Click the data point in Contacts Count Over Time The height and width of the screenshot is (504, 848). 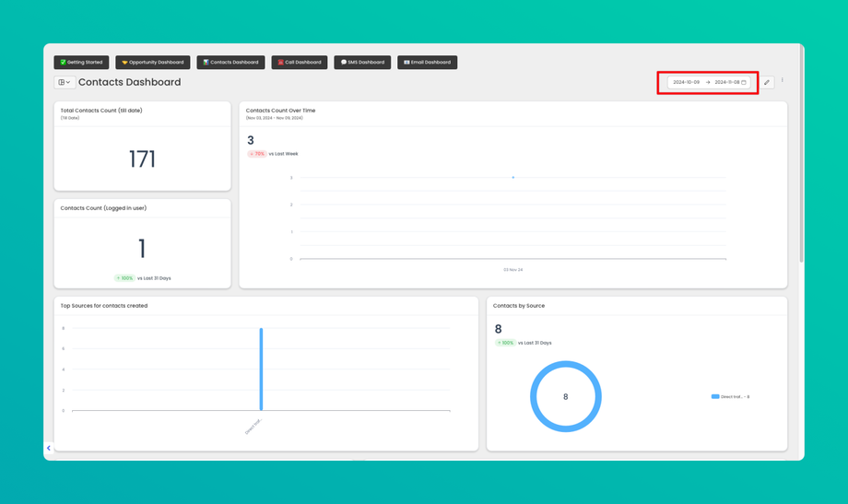tap(513, 178)
